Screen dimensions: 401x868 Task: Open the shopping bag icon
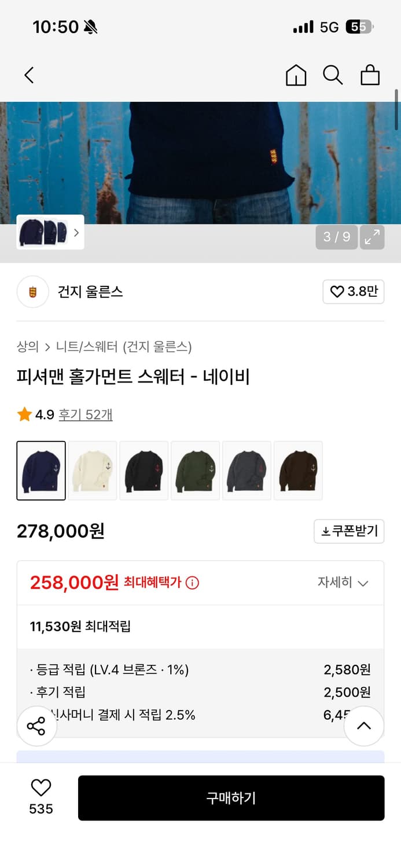tap(370, 75)
